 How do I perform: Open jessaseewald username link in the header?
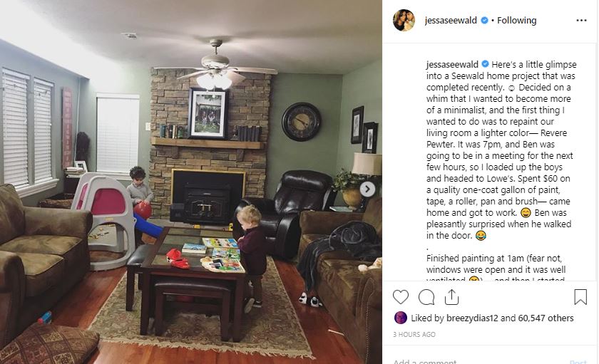451,20
